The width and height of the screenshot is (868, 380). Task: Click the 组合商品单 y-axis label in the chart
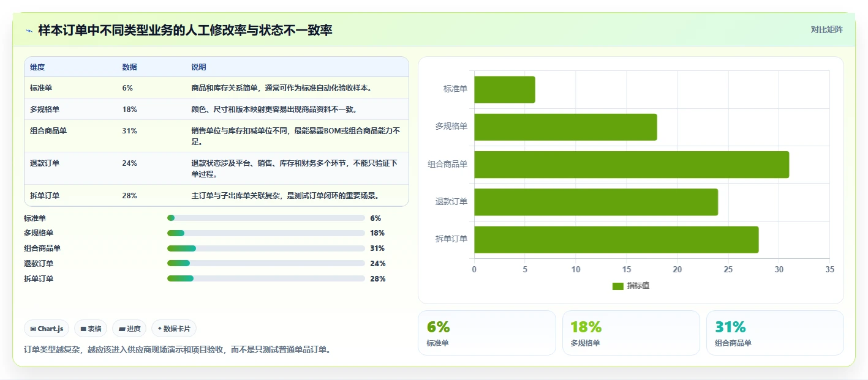point(448,164)
